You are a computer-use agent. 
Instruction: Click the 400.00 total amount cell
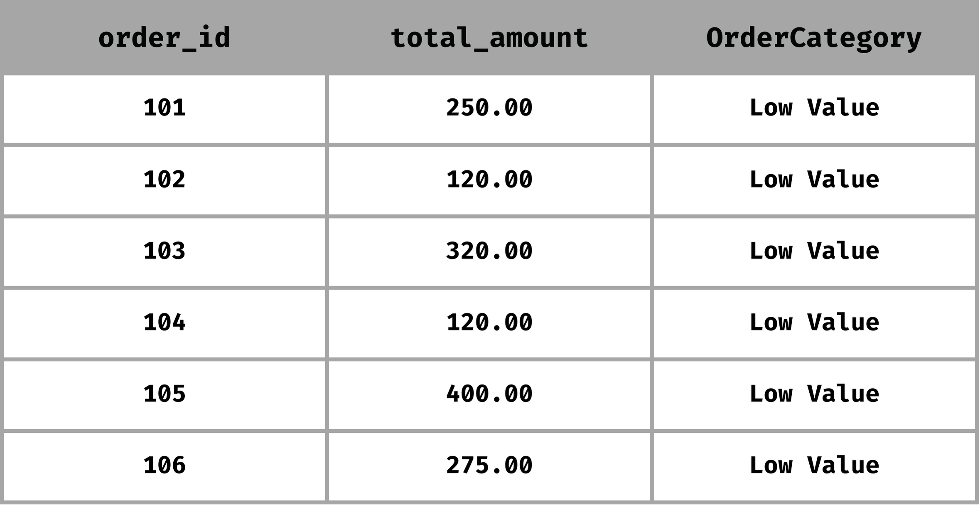pyautogui.click(x=489, y=394)
